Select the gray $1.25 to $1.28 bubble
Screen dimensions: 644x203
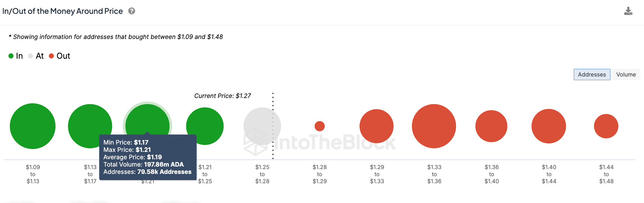[x=262, y=126]
